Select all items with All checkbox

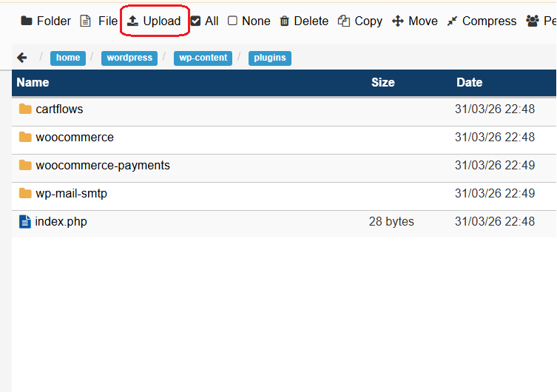[204, 21]
